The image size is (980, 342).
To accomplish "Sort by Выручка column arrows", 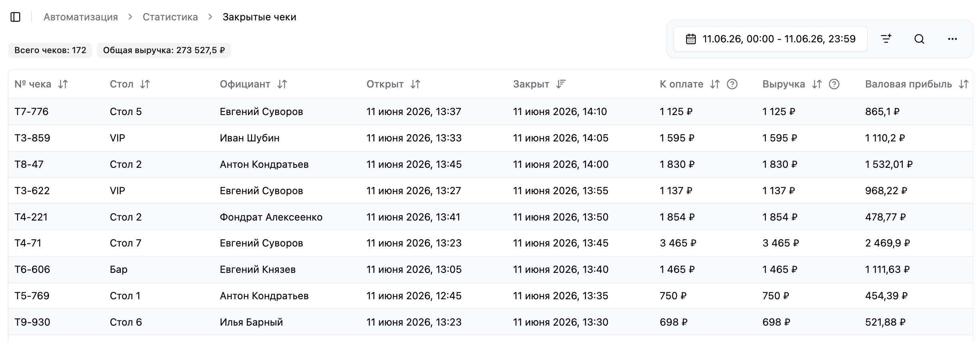I will pos(817,84).
